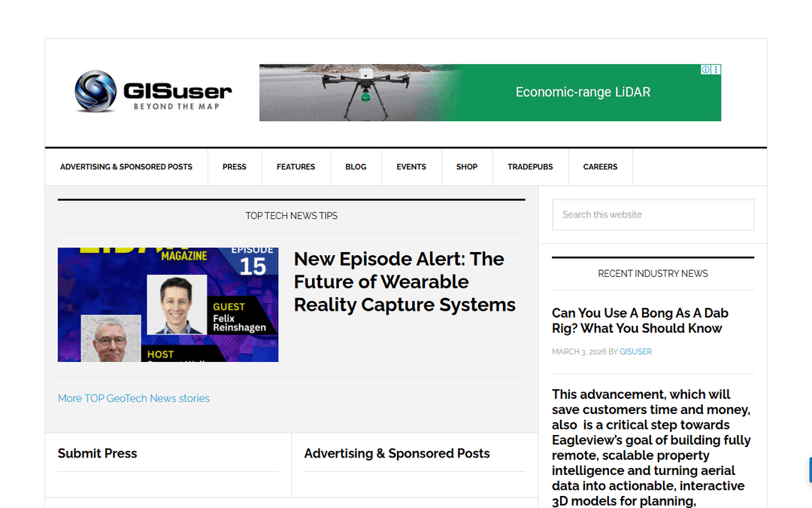Click the GISuser globe logo
The width and height of the screenshot is (812, 508).
click(x=95, y=91)
